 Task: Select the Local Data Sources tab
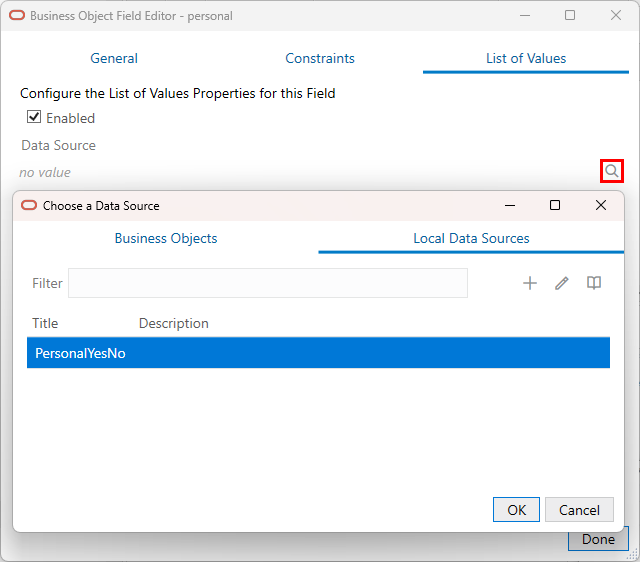click(471, 238)
